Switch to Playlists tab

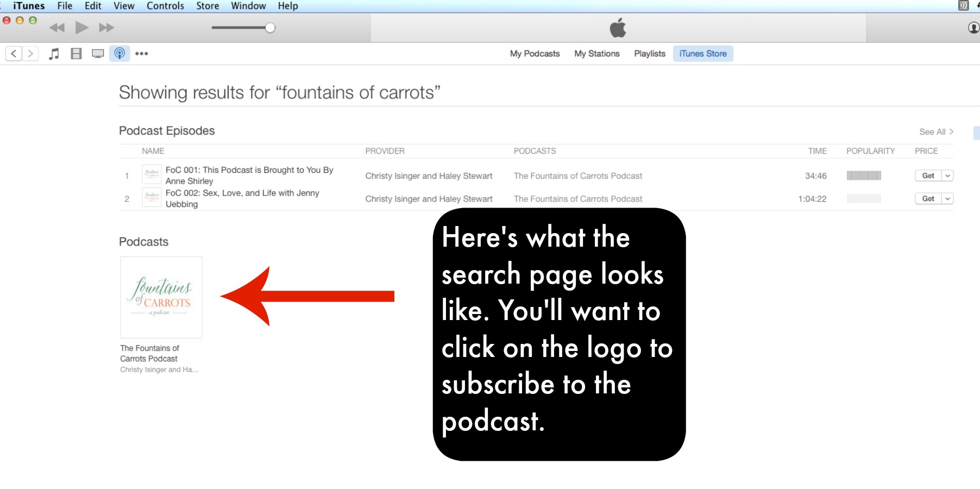(x=650, y=53)
